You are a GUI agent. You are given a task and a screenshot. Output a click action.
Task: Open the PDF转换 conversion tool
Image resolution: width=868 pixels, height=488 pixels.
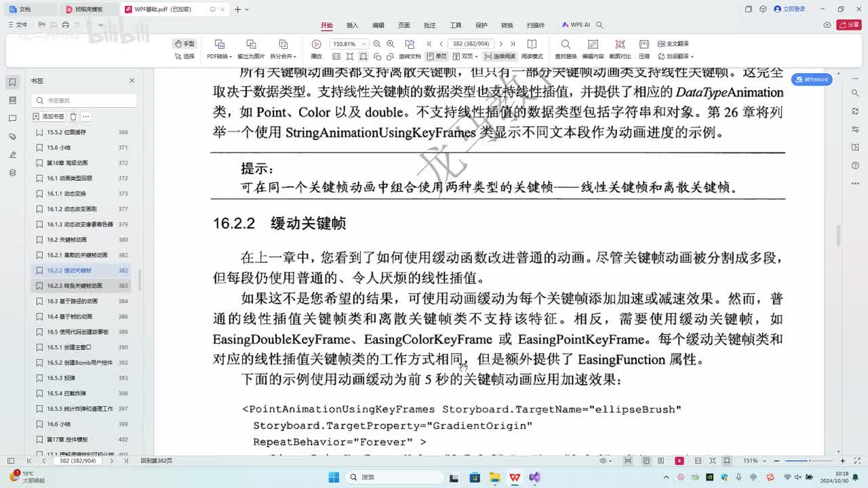coord(219,49)
